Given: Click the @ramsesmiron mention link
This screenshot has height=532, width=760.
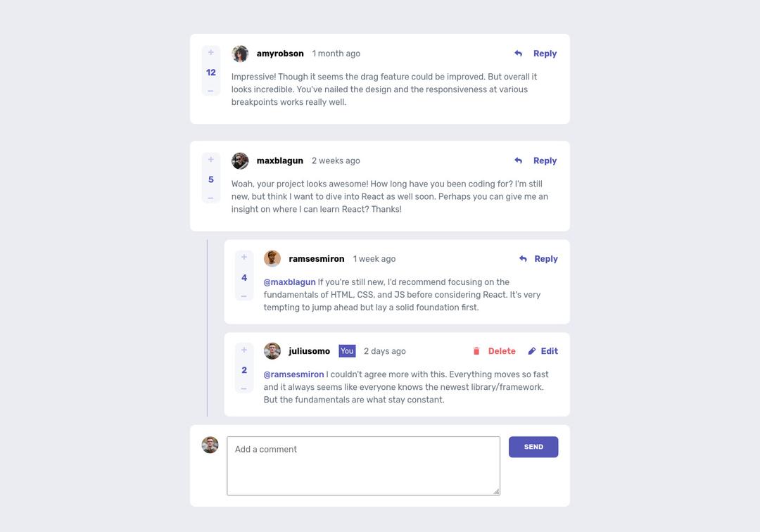Looking at the screenshot, I should coord(293,374).
